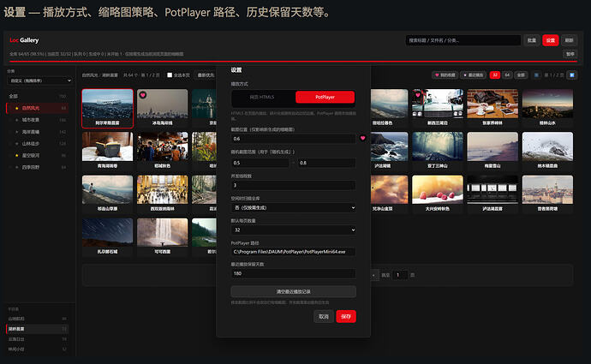Set page size to 全部 in toolbar
Viewport: 591px width, 364px height.
[521, 75]
